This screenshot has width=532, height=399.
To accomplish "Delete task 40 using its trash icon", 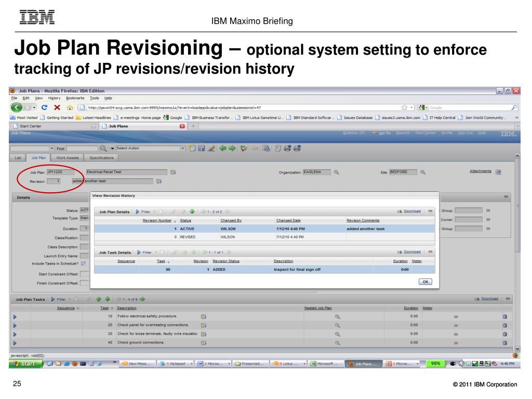I will pyautogui.click(x=505, y=343).
